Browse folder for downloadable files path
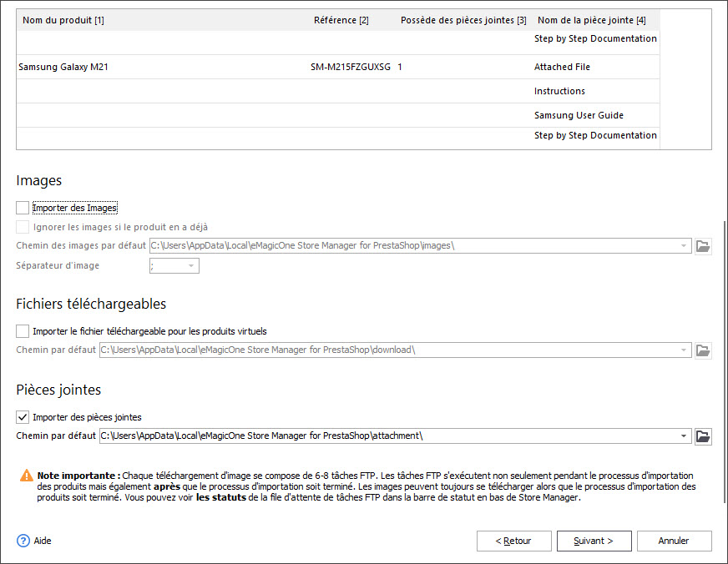Image resolution: width=728 pixels, height=564 pixels. (x=703, y=350)
